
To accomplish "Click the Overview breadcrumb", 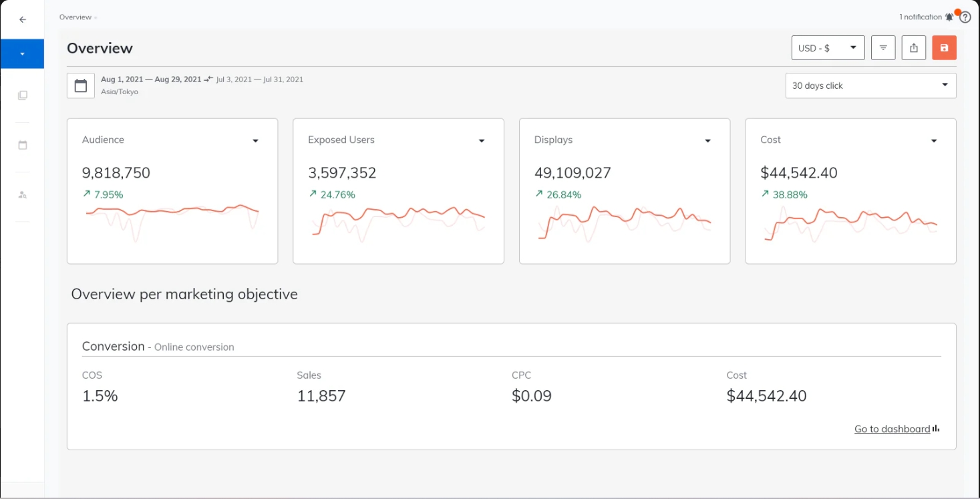I will pos(75,17).
